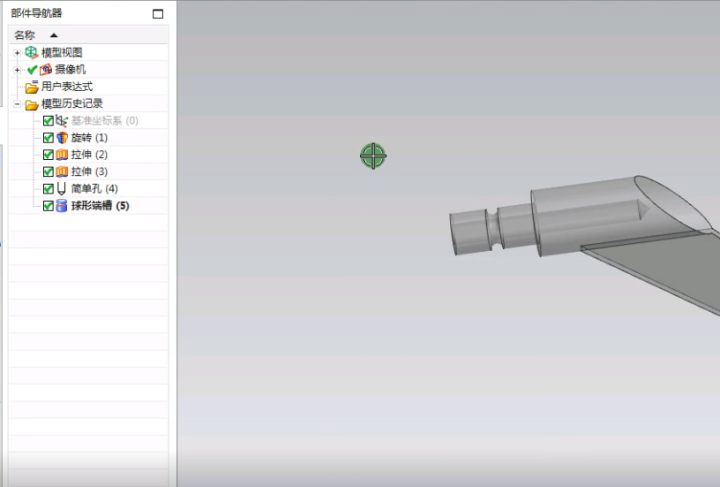The height and width of the screenshot is (487, 720).
Task: Click the datum coordinate system icon
Action: tap(62, 121)
